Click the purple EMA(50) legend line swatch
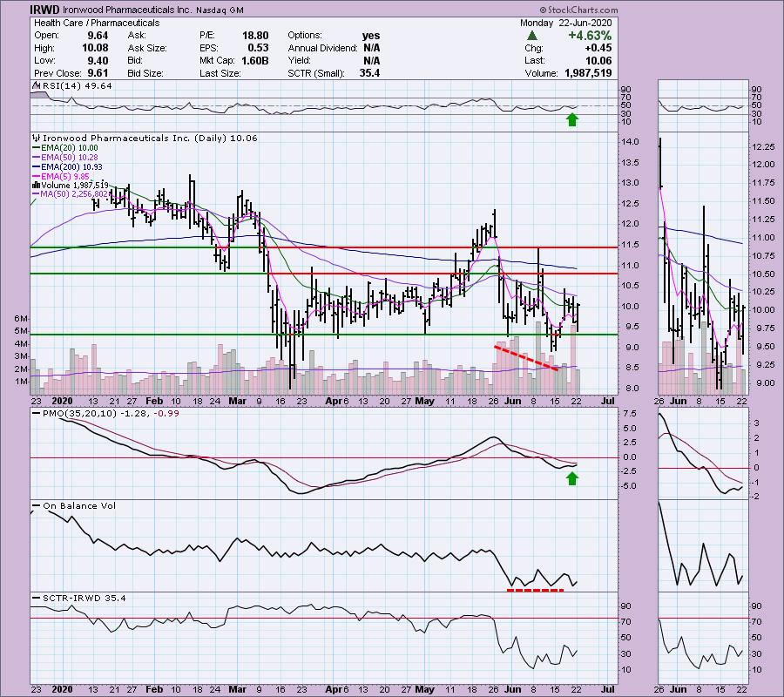Image resolution: width=784 pixels, height=697 pixels. click(36, 158)
